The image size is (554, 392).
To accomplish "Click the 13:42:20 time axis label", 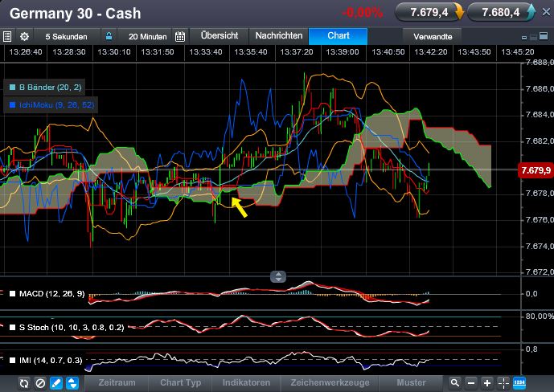I will point(431,52).
